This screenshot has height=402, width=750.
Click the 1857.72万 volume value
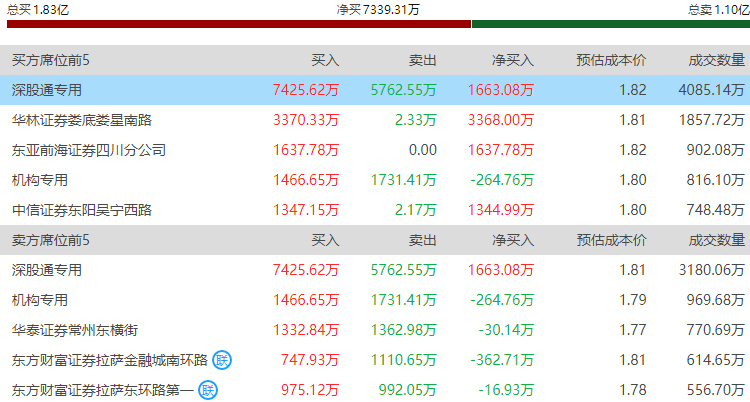pyautogui.click(x=712, y=120)
